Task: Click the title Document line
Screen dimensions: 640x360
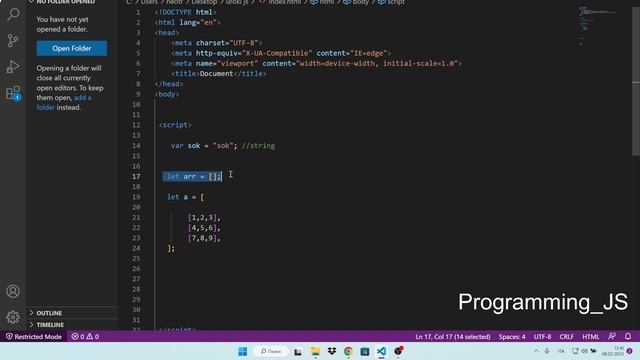Action: pos(218,74)
